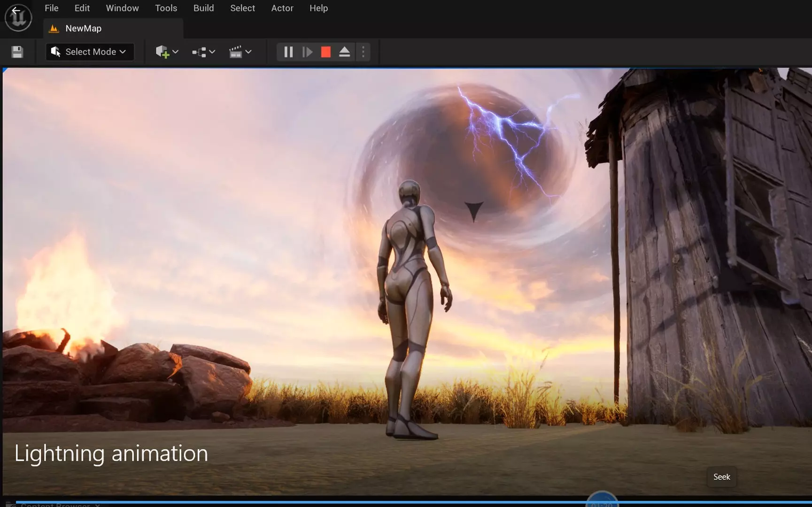
Task: Open the Tools menu
Action: [x=166, y=8]
